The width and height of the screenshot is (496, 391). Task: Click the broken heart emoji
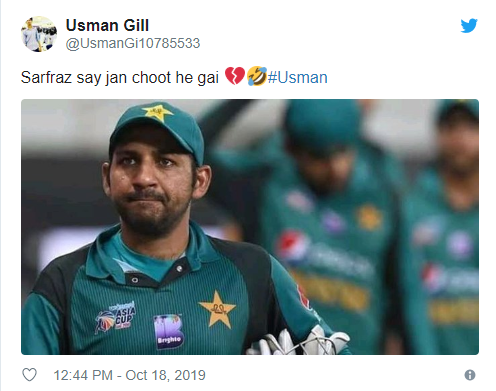click(235, 76)
